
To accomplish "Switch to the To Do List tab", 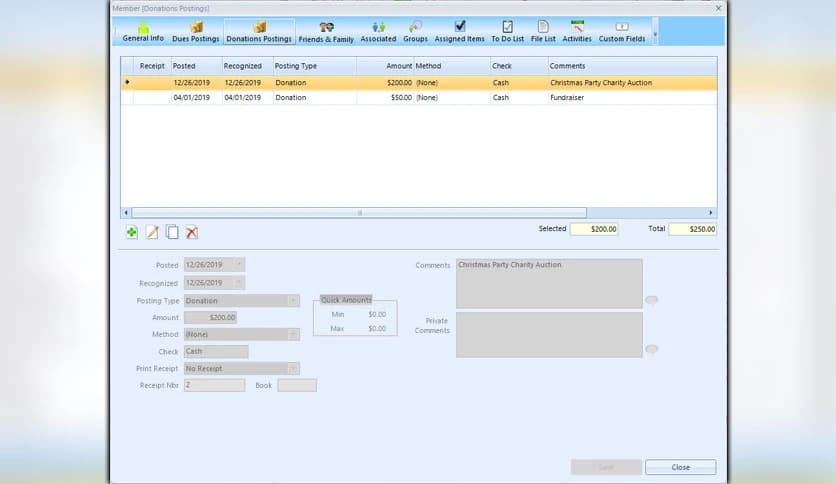I will (x=507, y=32).
